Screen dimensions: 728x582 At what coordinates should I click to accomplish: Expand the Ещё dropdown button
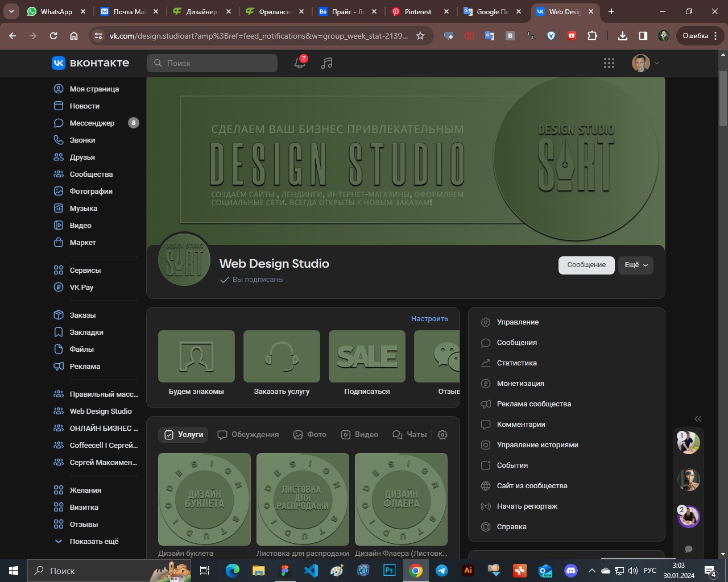(x=636, y=265)
